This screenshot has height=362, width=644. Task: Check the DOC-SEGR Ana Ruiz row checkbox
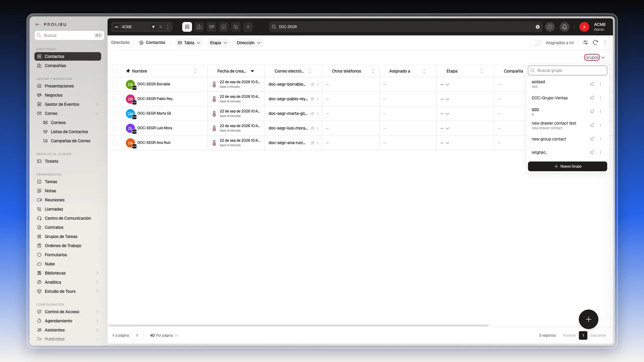(115, 143)
